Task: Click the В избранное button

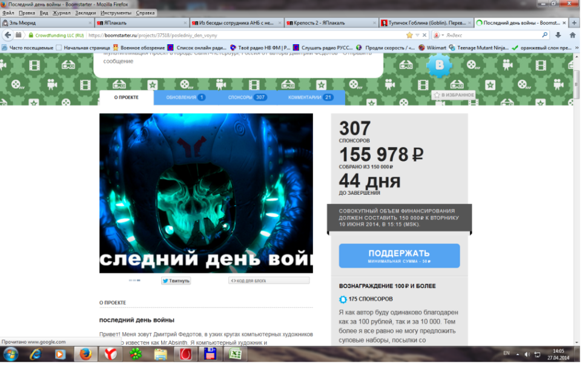Action: click(454, 95)
